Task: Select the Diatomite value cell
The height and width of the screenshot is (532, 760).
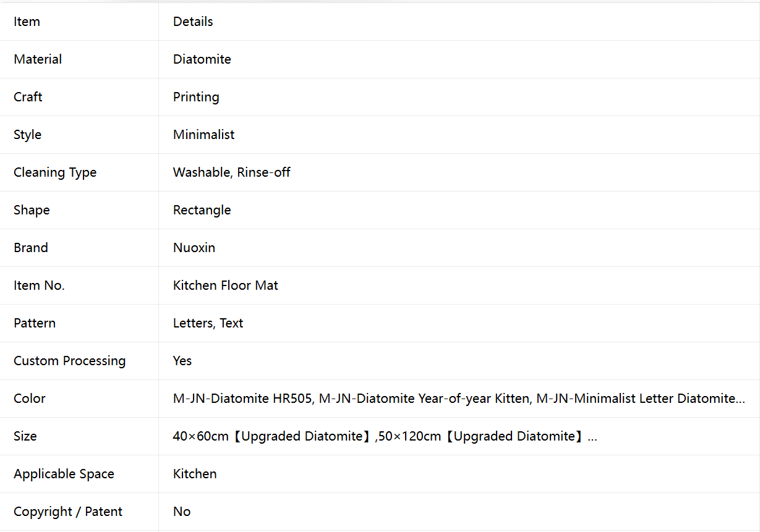Action: (x=459, y=59)
